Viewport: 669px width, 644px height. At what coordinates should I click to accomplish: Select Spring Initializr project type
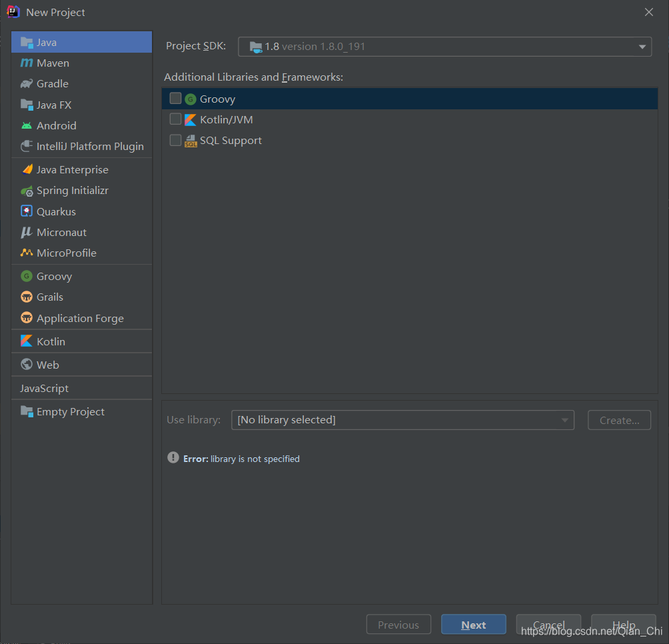(81, 191)
